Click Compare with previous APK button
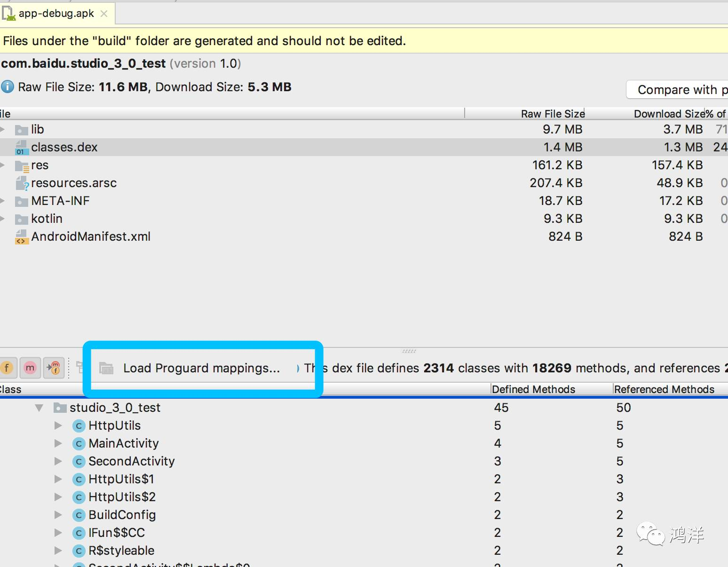 pos(678,89)
